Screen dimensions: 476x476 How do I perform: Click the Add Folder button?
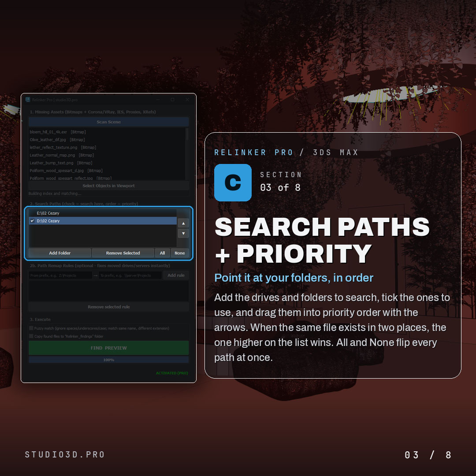(60, 253)
